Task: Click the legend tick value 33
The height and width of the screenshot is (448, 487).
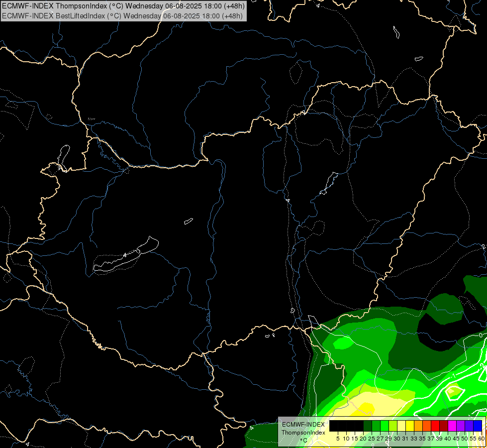Action: 414,439
